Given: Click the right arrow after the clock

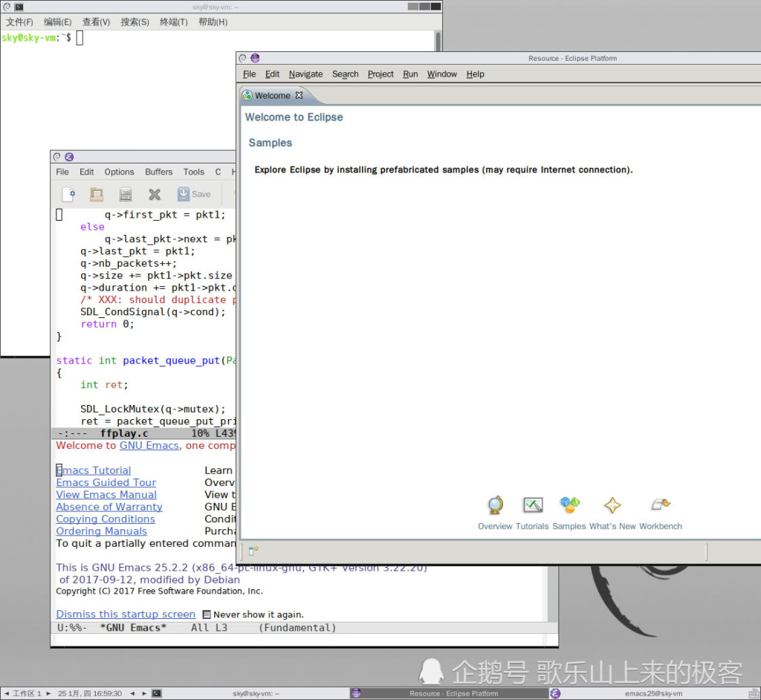Looking at the screenshot, I should tap(144, 693).
